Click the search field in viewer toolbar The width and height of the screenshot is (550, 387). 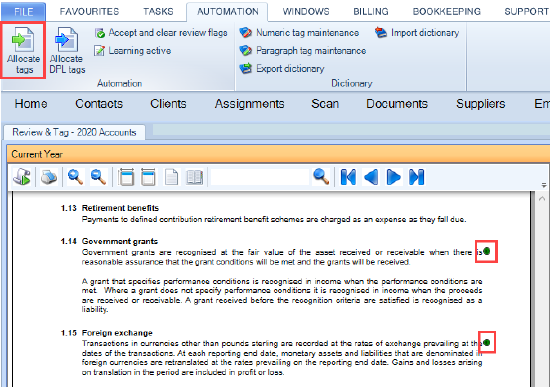[x=260, y=177]
